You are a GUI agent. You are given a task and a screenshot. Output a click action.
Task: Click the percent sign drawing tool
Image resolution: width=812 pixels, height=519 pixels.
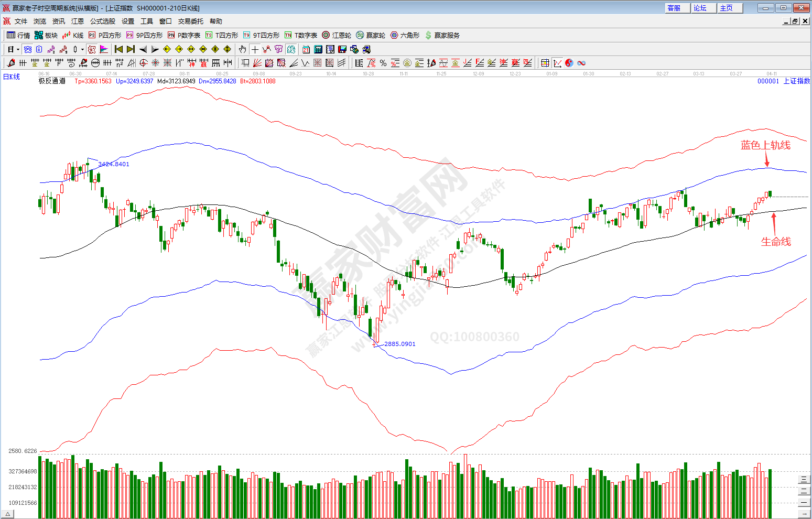tap(383, 63)
